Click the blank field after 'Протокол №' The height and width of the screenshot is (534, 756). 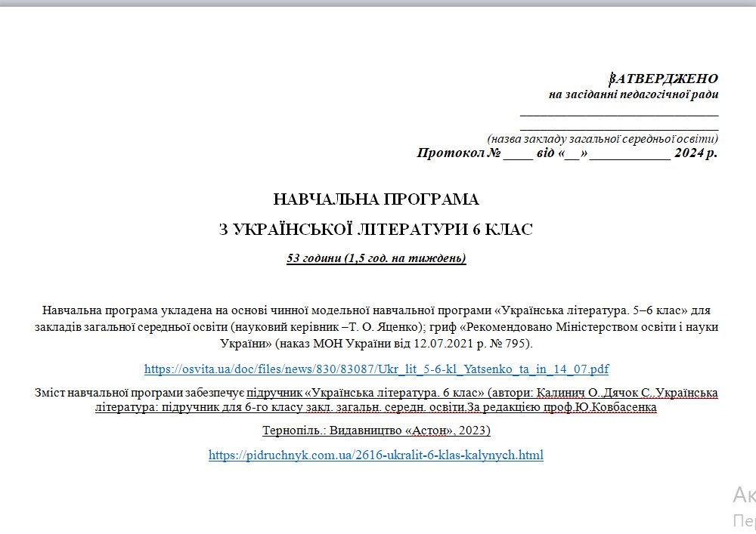pos(519,154)
